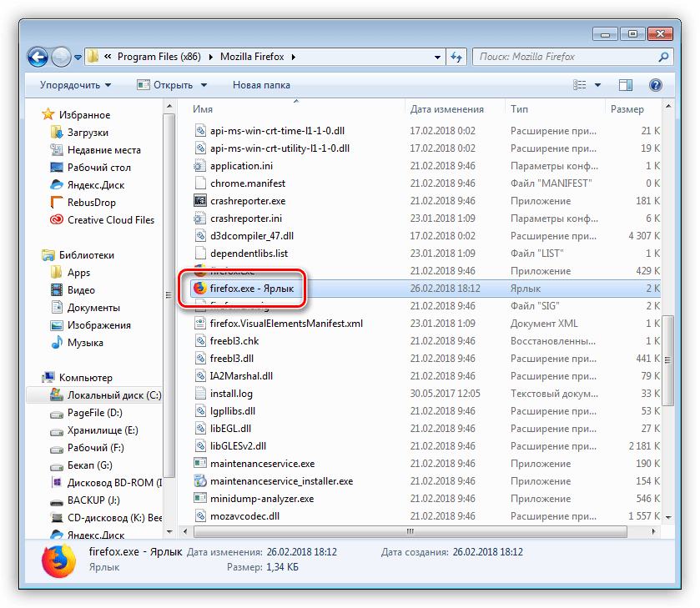This screenshot has width=700, height=608.
Task: Open dropdown arrow next to Открыть
Action: pyautogui.click(x=204, y=85)
